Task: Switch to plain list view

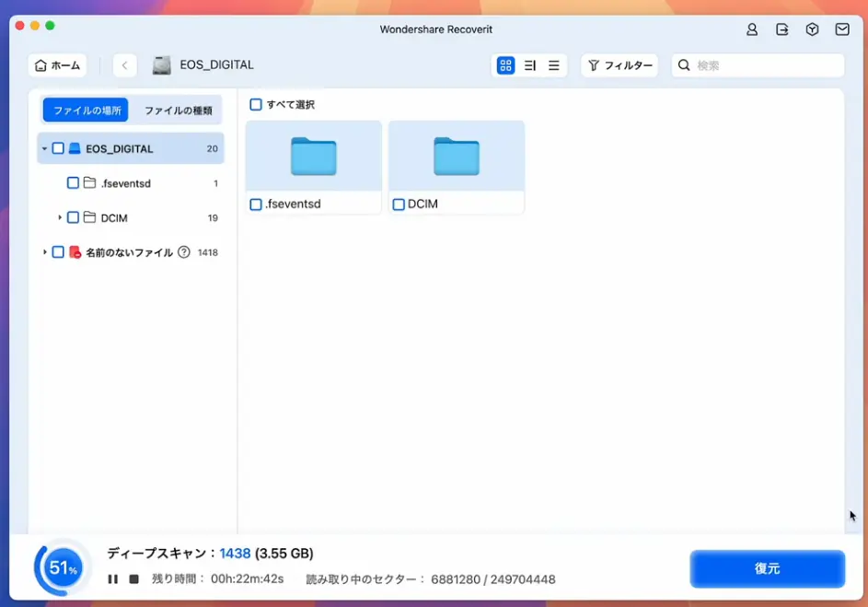Action: (x=553, y=65)
